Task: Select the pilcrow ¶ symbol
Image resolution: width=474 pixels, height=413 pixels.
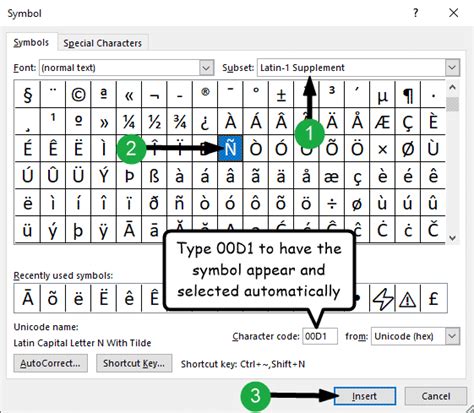Action: tap(408, 95)
